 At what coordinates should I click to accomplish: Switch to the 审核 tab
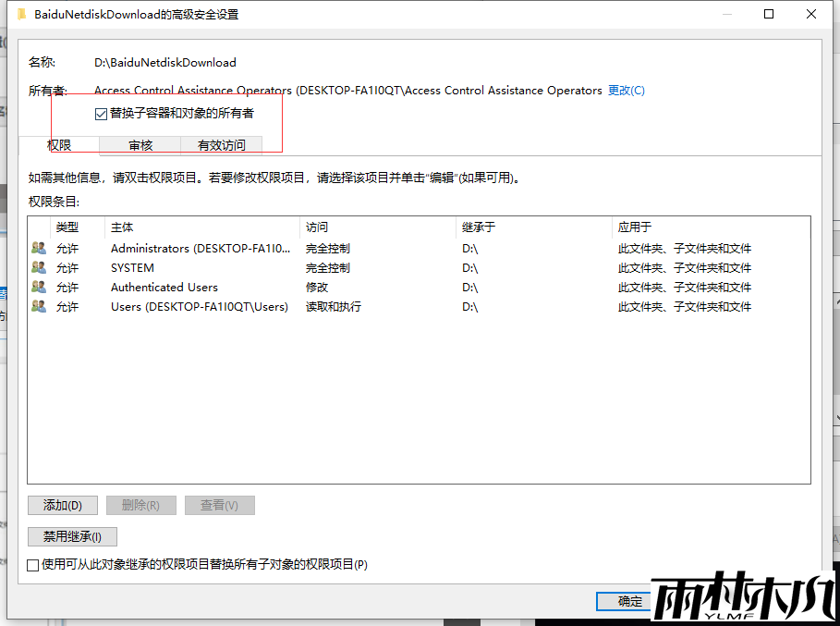139,145
